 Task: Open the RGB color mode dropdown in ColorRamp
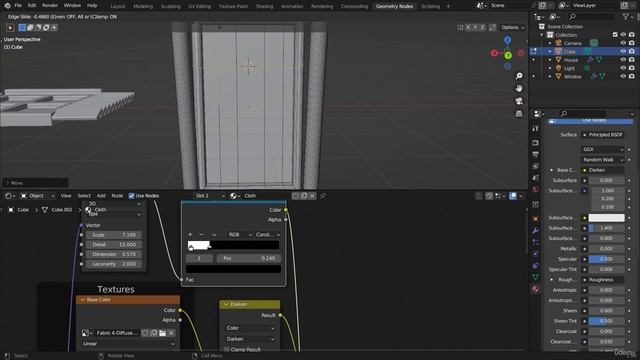tap(240, 235)
